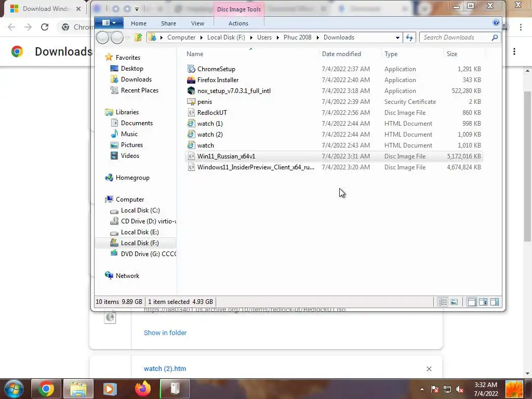Click Show in folder link in Chrome
The height and width of the screenshot is (399, 532).
tap(165, 333)
